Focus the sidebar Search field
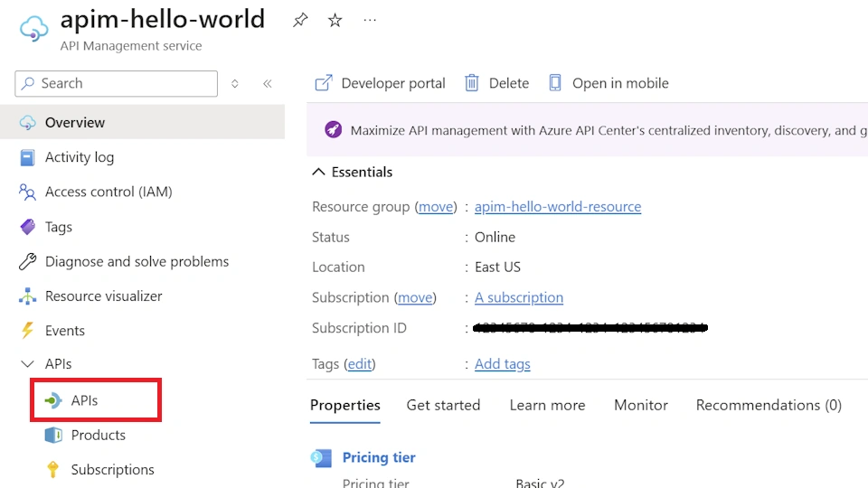This screenshot has width=868, height=488. click(x=117, y=83)
